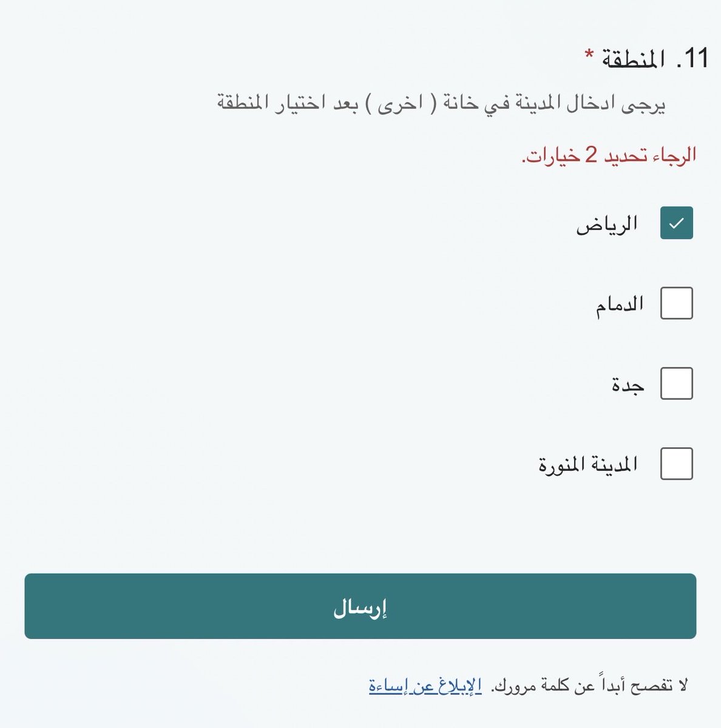Uncheck the الرياض checkbox
The image size is (721, 728).
676,223
